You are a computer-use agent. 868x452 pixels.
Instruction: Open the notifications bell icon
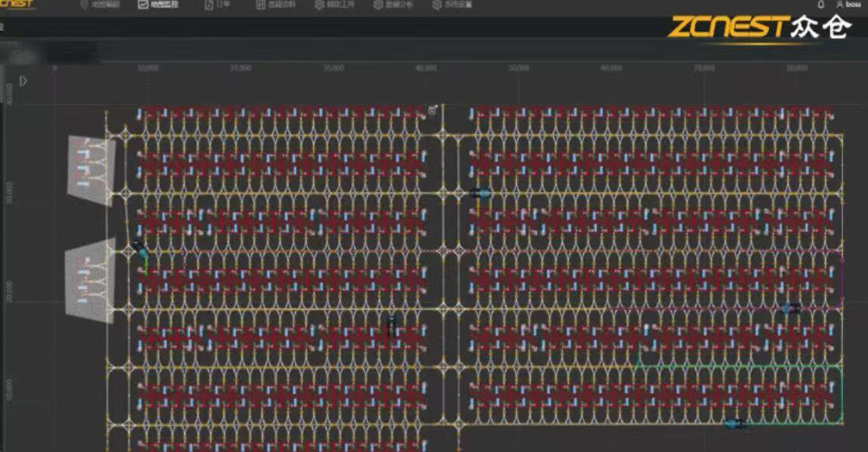(x=821, y=4)
